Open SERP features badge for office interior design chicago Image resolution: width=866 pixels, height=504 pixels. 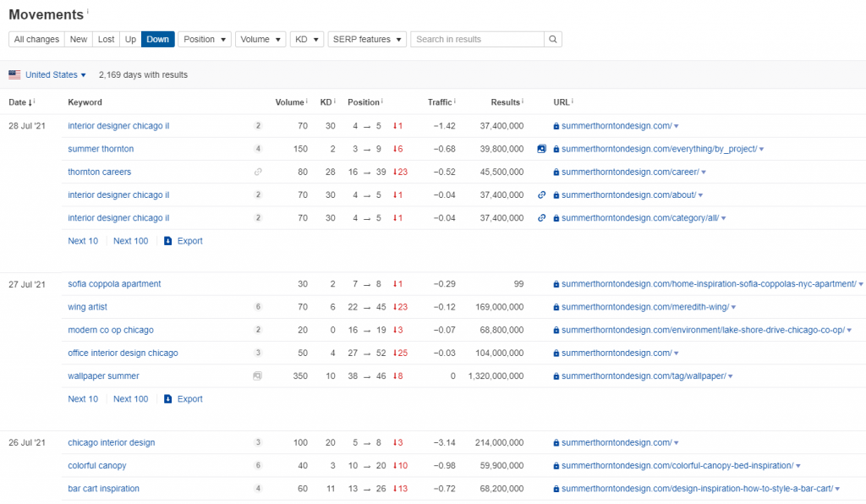258,353
